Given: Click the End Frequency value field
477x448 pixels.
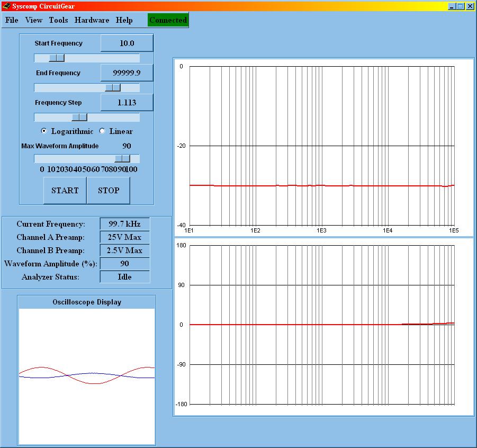Looking at the screenshot, I should 127,73.
